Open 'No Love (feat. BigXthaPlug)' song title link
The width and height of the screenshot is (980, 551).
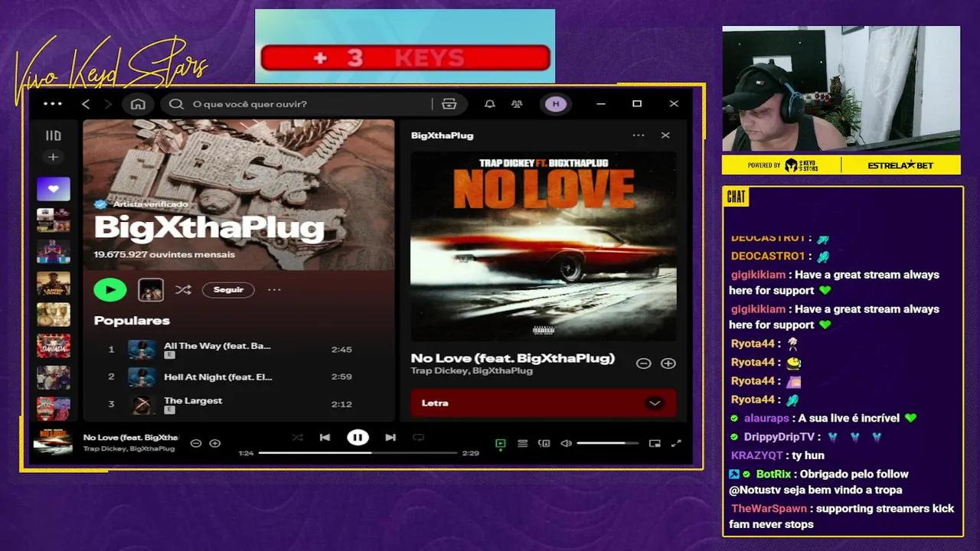(512, 358)
